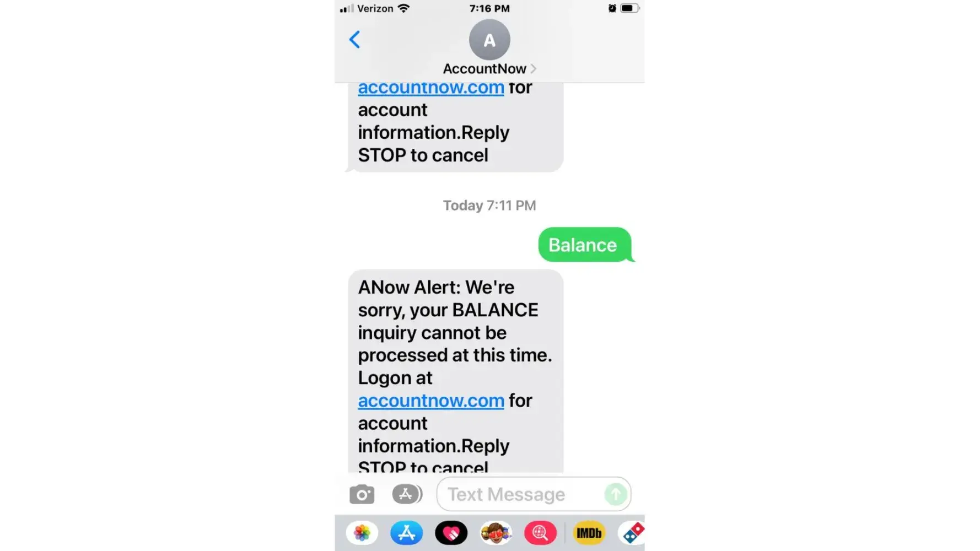The height and width of the screenshot is (551, 980).
Task: Open Photos app in iMessage drawer
Action: tap(362, 533)
